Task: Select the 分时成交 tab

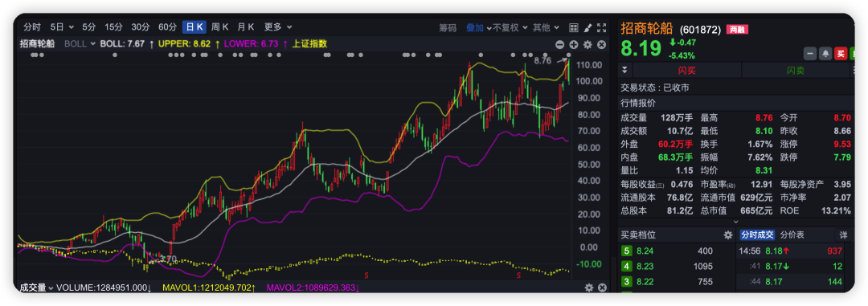Action: 757,235
